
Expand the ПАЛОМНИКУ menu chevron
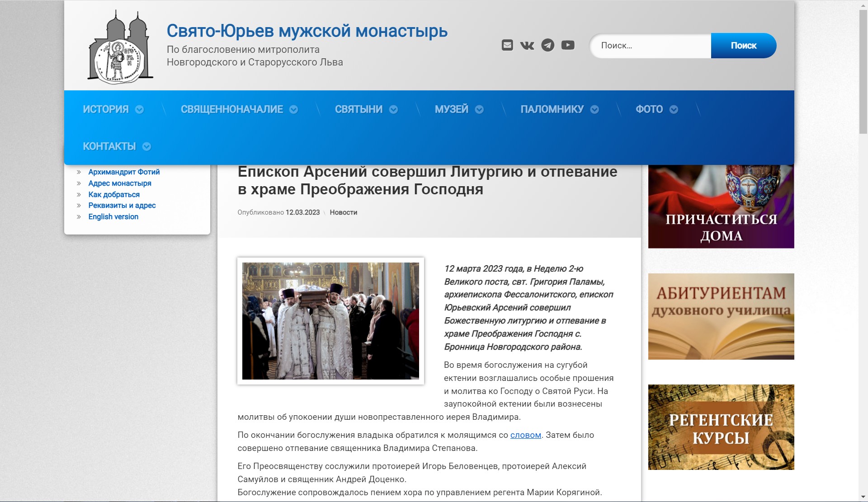(594, 109)
